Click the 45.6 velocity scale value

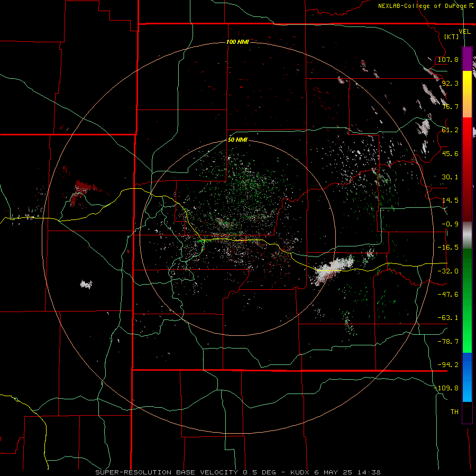450,153
